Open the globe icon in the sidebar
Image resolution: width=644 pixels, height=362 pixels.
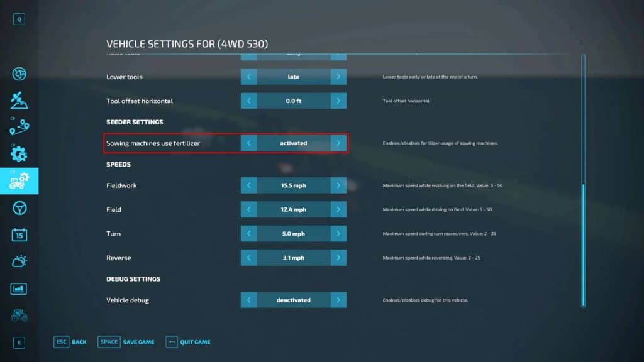click(19, 74)
